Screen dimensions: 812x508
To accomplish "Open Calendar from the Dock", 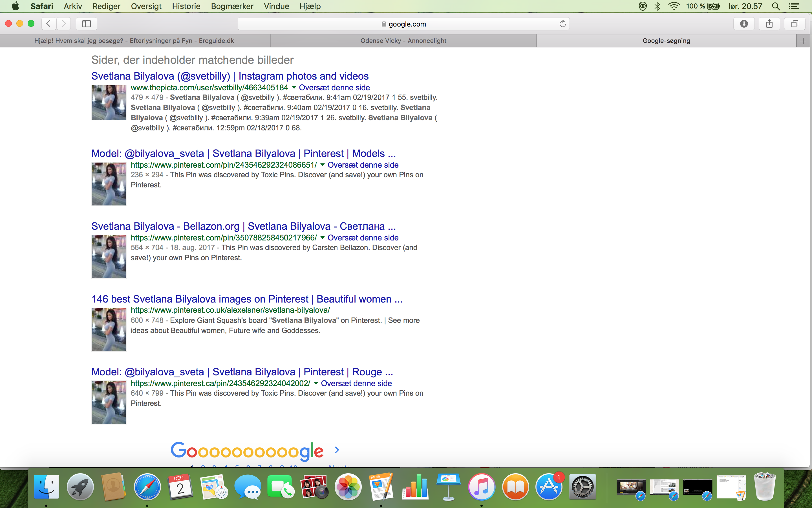I will click(x=180, y=487).
